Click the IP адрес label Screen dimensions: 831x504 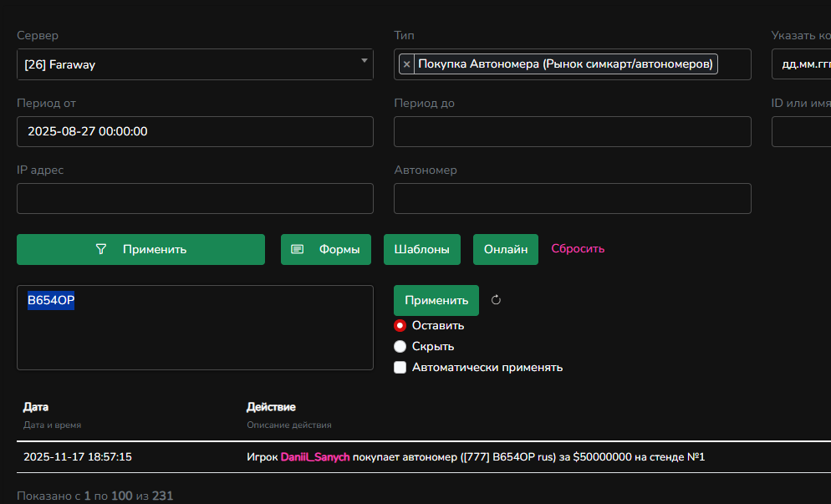40,171
